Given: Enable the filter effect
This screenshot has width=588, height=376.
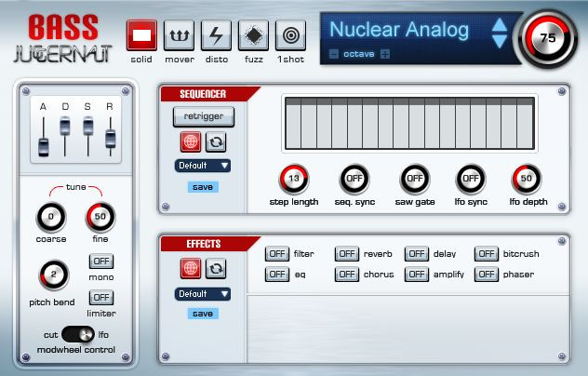Looking at the screenshot, I should 277,254.
